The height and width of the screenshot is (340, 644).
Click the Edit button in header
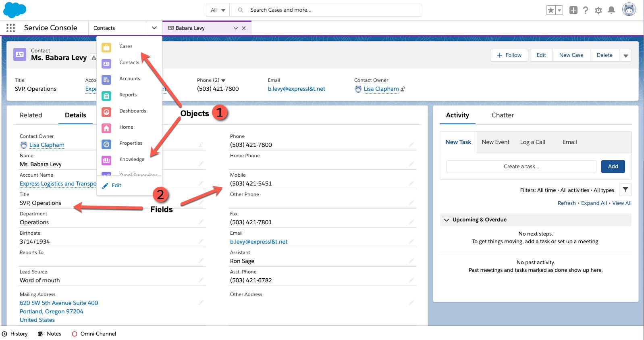(541, 55)
